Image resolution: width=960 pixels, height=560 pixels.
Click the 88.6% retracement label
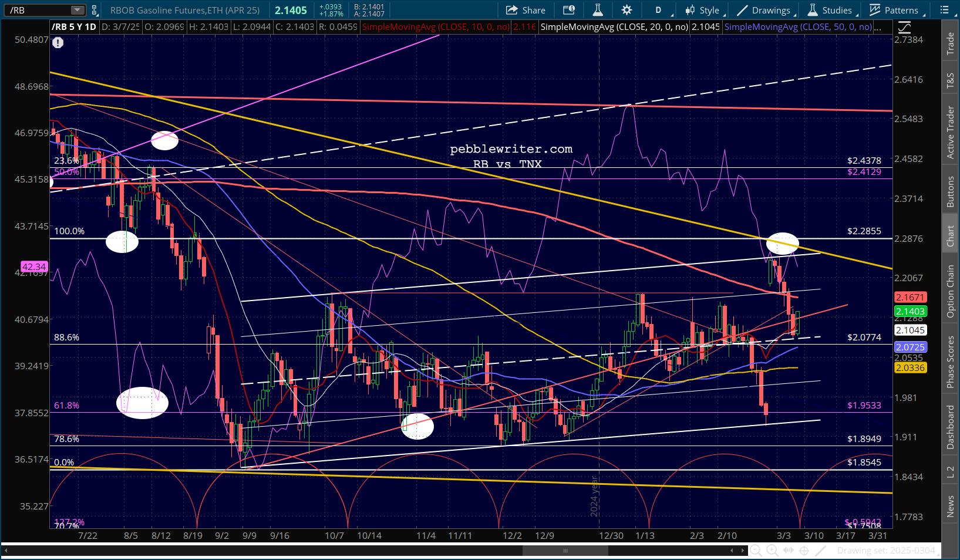click(66, 338)
